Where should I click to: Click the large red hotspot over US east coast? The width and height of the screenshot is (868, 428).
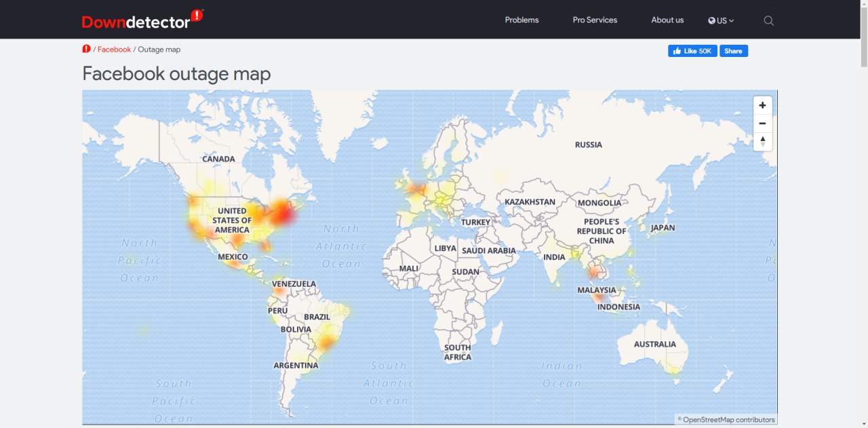point(283,214)
